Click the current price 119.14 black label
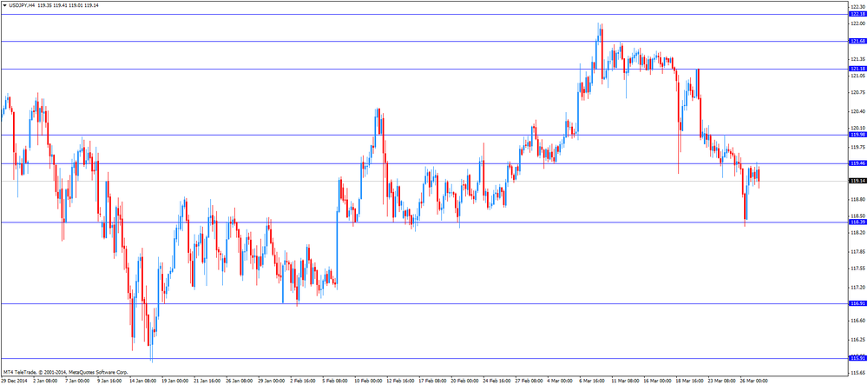The width and height of the screenshot is (868, 385). 858,181
